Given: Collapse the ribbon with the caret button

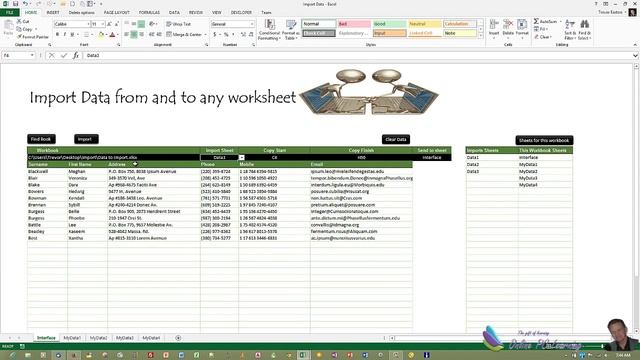Looking at the screenshot, I should point(635,44).
